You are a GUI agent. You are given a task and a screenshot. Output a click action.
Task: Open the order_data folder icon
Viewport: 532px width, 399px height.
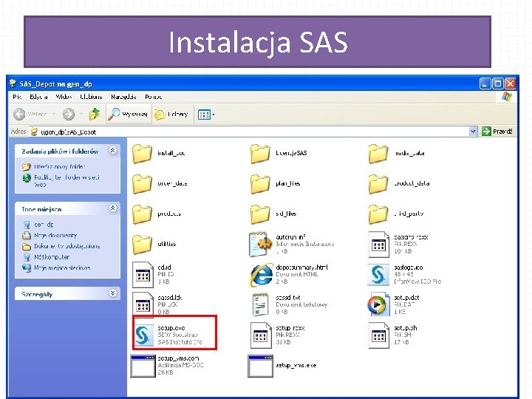(x=142, y=183)
